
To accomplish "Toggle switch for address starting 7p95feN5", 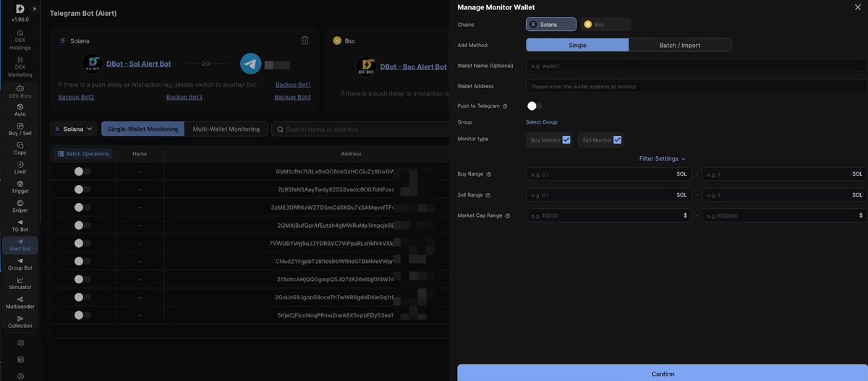I will tap(82, 189).
